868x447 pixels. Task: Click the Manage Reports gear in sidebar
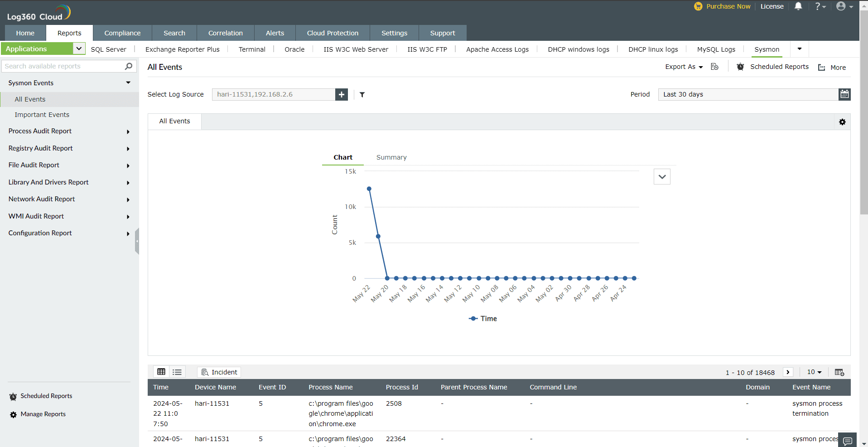click(x=13, y=414)
